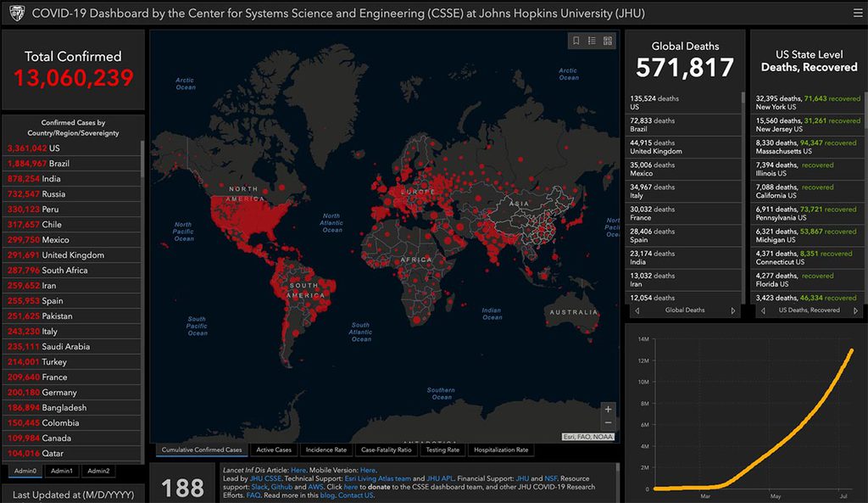Select the Admin0 tab

[x=25, y=471]
